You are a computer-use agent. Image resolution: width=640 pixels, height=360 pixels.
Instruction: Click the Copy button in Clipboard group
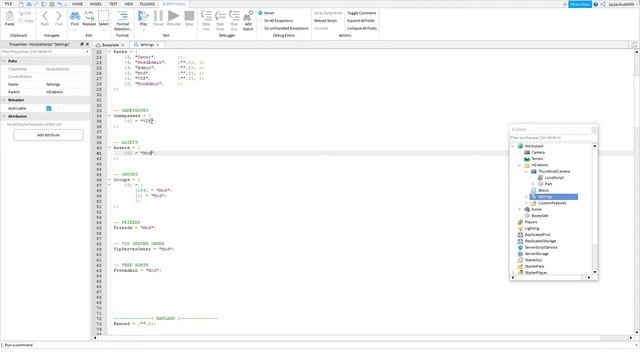point(26,20)
